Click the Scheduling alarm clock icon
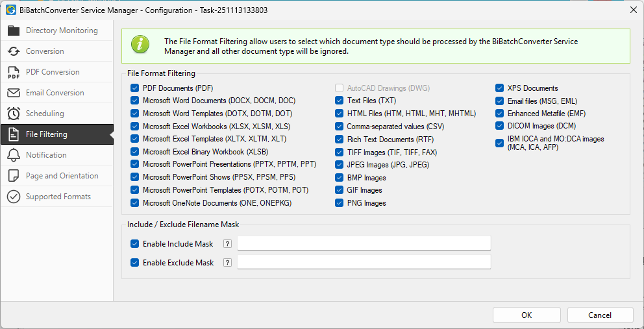 (14, 114)
